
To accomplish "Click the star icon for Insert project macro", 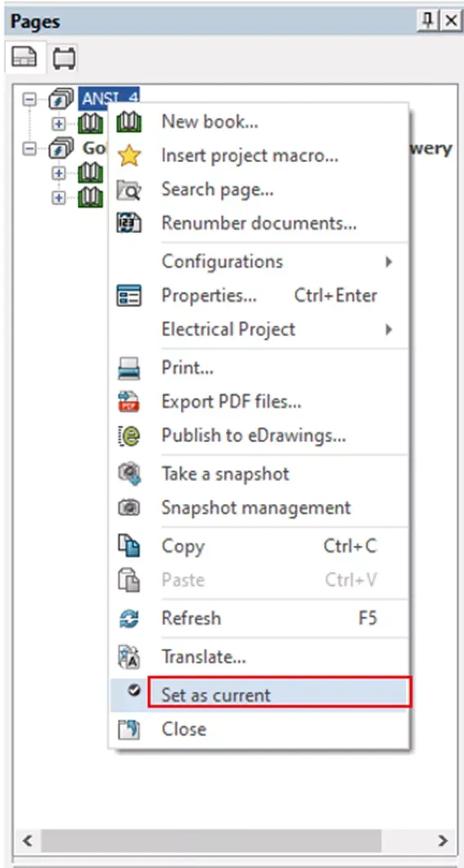I will click(128, 156).
